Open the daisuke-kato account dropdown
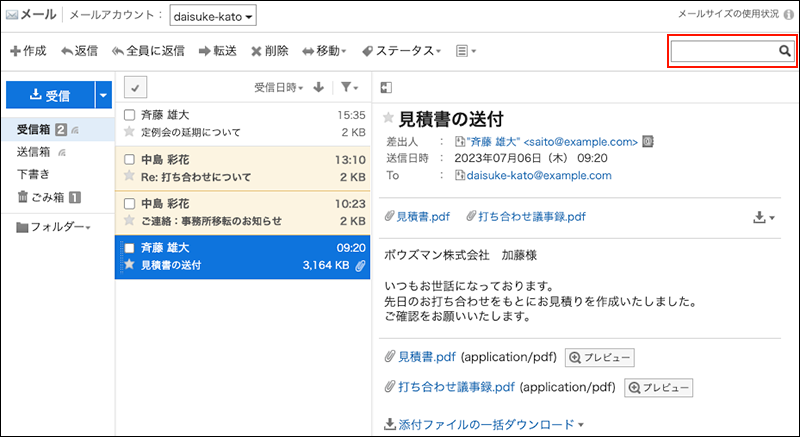The image size is (800, 437). 213,16
